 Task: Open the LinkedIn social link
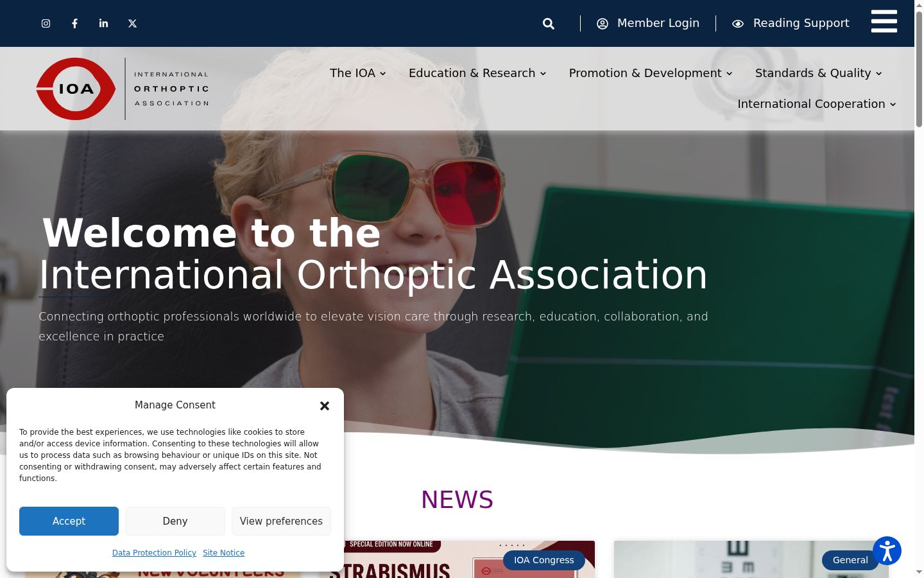[104, 24]
